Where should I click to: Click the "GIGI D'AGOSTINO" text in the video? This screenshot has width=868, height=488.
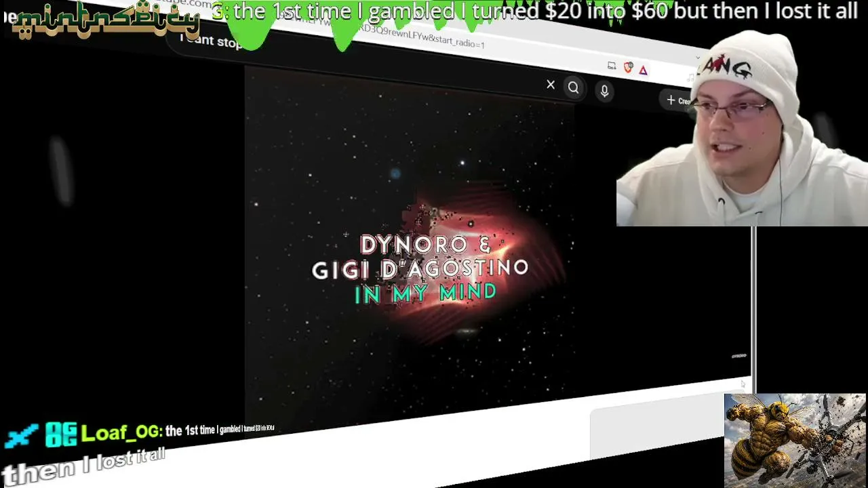(x=420, y=269)
